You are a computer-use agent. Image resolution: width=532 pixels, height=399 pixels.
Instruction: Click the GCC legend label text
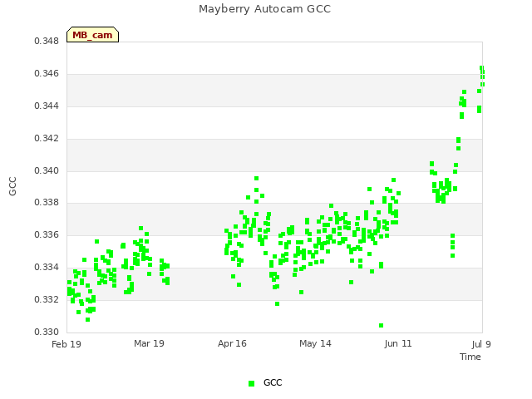[x=273, y=382]
